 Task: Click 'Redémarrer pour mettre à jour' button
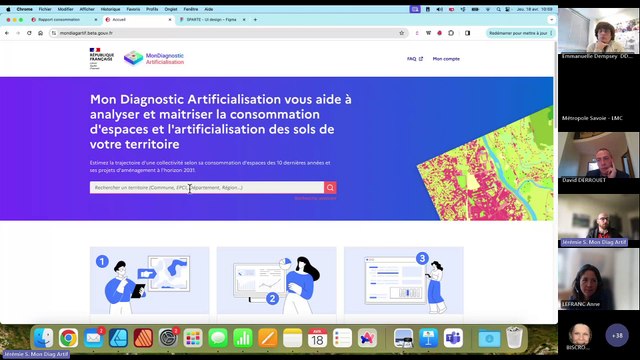(518, 33)
